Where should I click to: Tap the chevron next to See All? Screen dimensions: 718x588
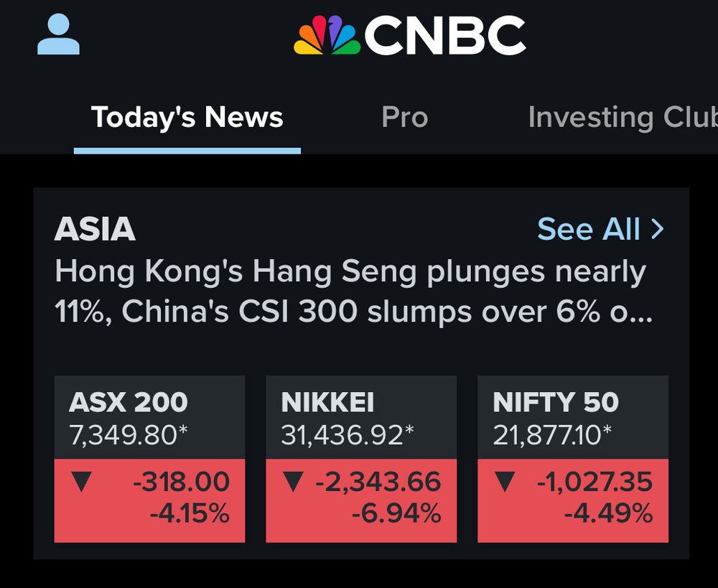coord(657,228)
